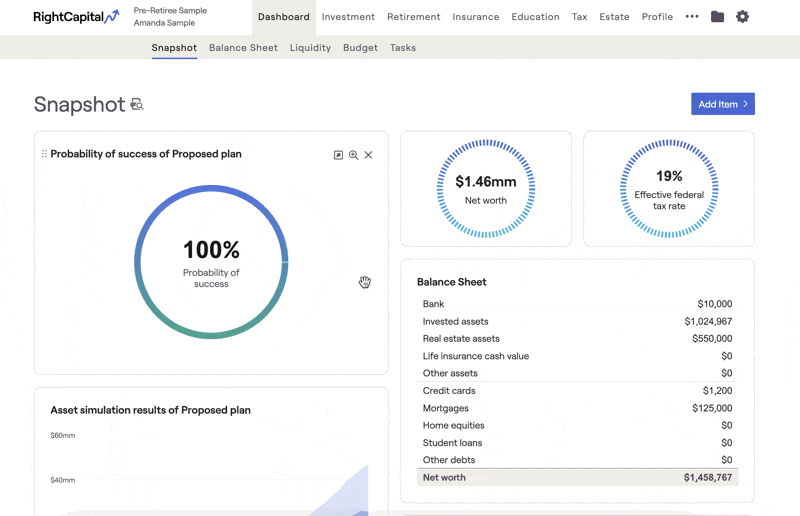Select the Student loans row

(578, 443)
